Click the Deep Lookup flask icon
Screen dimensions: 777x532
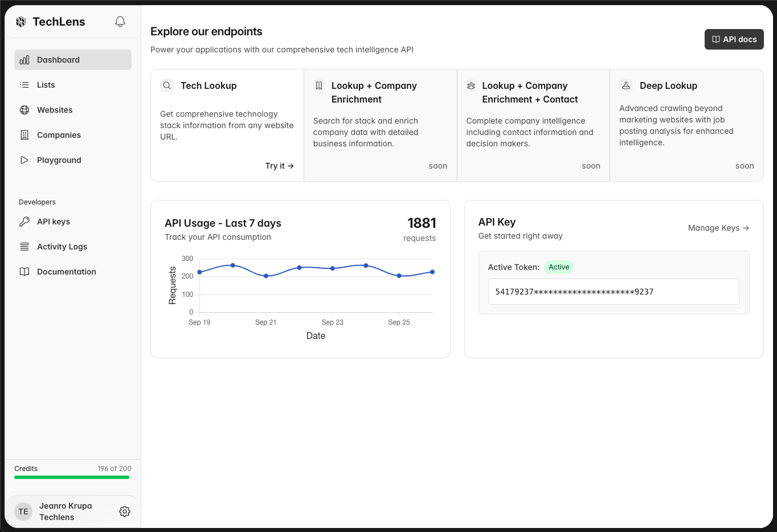click(x=626, y=85)
